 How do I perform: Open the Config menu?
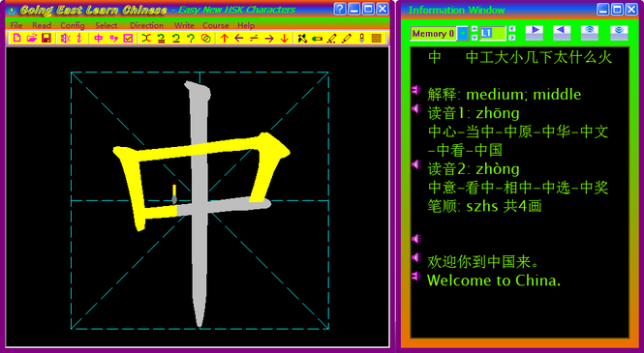73,25
